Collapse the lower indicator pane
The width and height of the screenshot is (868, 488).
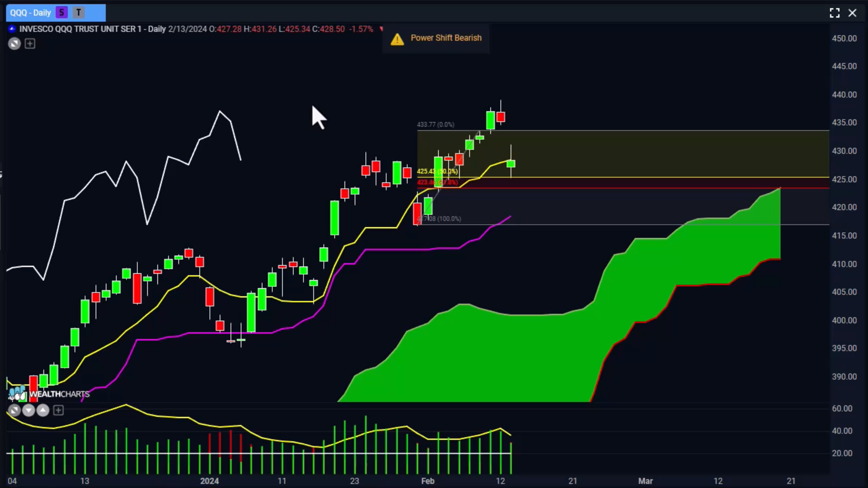click(x=14, y=410)
